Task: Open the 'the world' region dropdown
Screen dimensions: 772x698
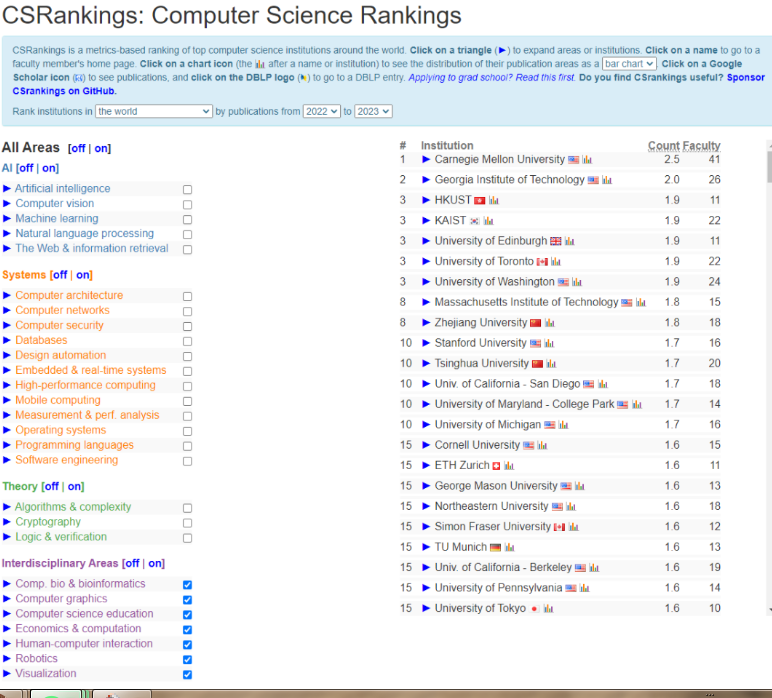Action: [x=154, y=112]
